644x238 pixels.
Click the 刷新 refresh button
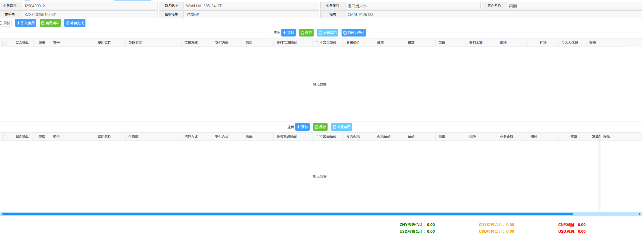point(5,23)
